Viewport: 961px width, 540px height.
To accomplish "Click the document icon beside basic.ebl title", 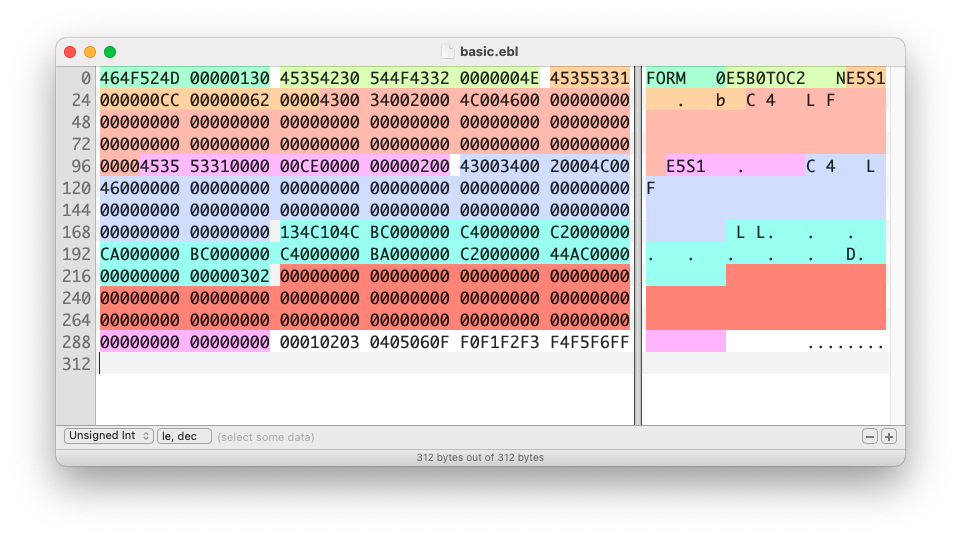I will [x=448, y=51].
